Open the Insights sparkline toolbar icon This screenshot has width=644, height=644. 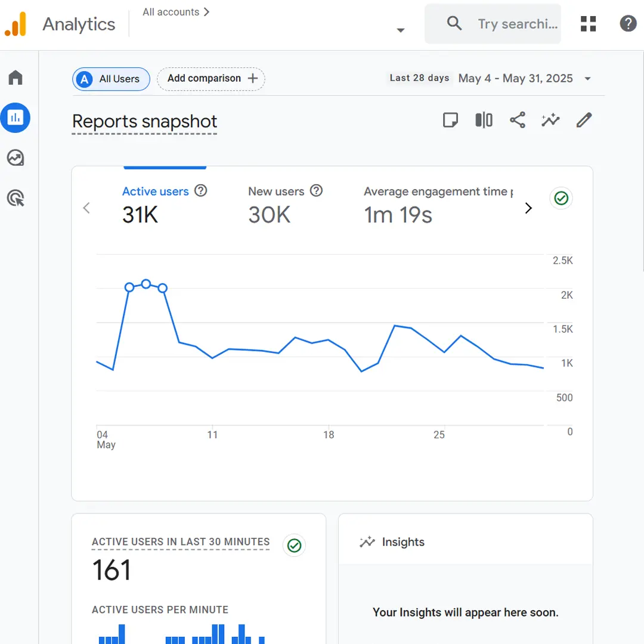pos(550,120)
